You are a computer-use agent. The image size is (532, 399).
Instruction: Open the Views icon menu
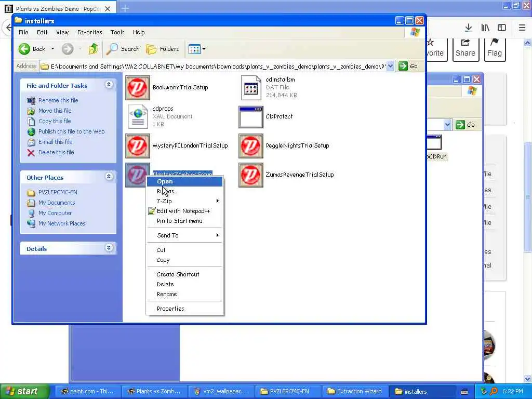point(197,49)
